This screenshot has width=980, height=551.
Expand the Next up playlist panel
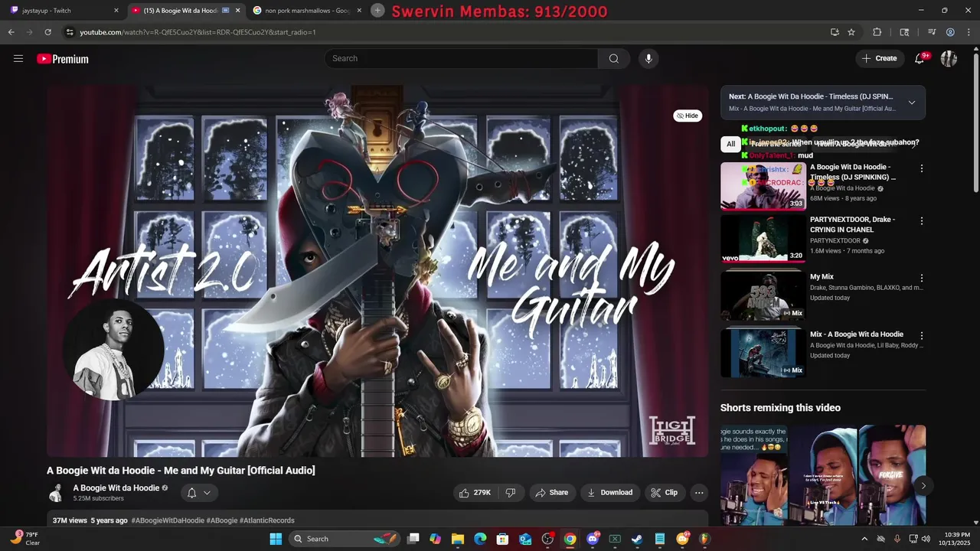pyautogui.click(x=912, y=103)
